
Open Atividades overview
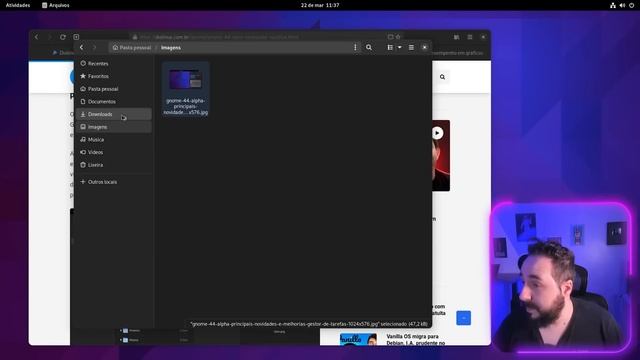[x=18, y=5]
